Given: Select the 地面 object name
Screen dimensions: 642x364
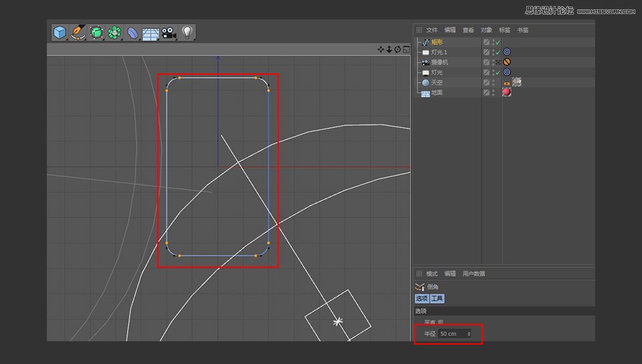Looking at the screenshot, I should pos(437,93).
